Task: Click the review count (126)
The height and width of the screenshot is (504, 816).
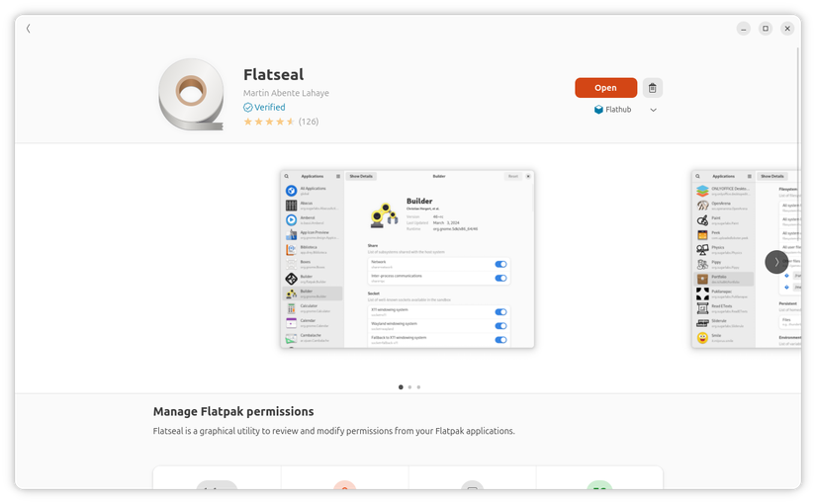Action: coord(309,122)
